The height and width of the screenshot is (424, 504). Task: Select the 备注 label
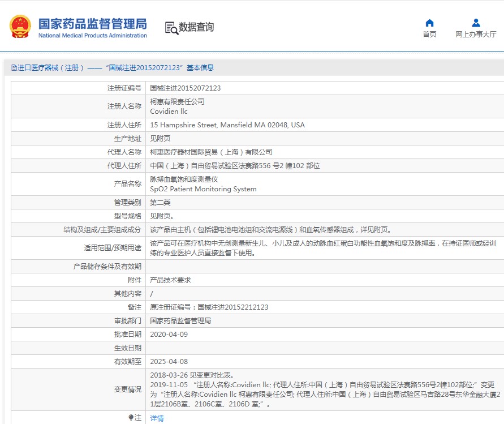[x=135, y=307]
